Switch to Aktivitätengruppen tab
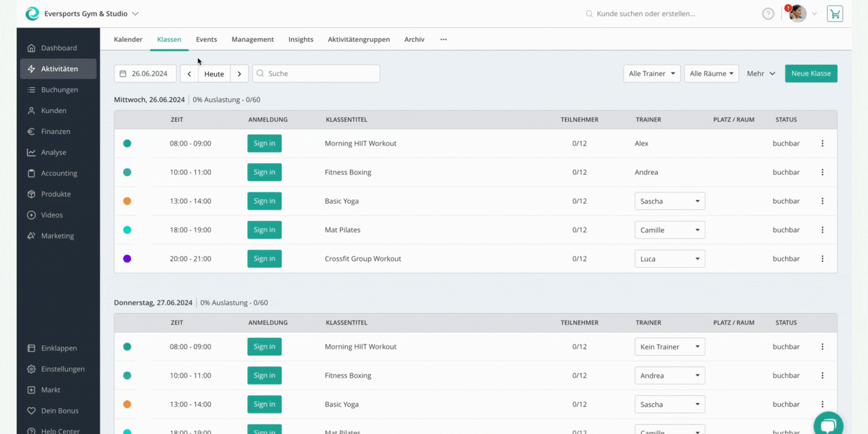868x434 pixels. tap(359, 39)
